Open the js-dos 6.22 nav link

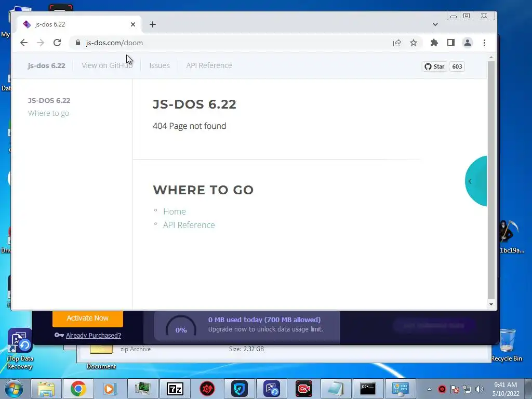[x=46, y=65]
